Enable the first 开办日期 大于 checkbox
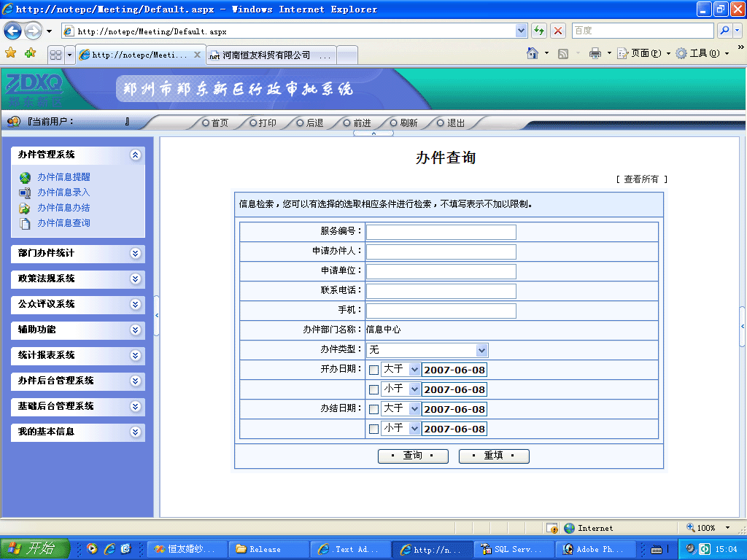747x560 pixels. point(373,370)
